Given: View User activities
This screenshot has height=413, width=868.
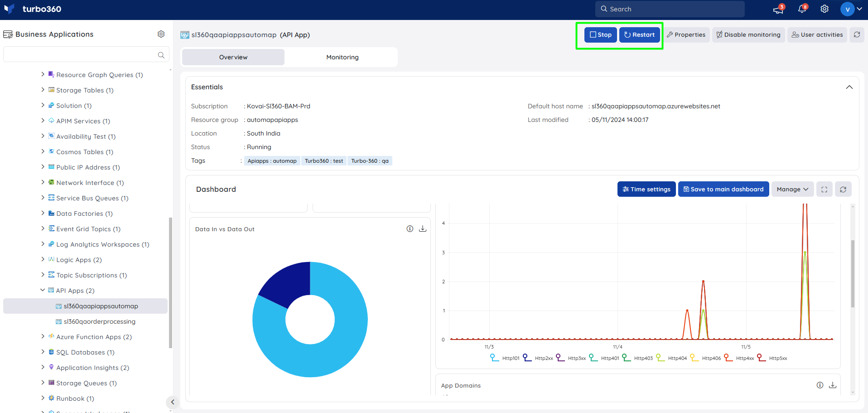Looking at the screenshot, I should pyautogui.click(x=817, y=35).
